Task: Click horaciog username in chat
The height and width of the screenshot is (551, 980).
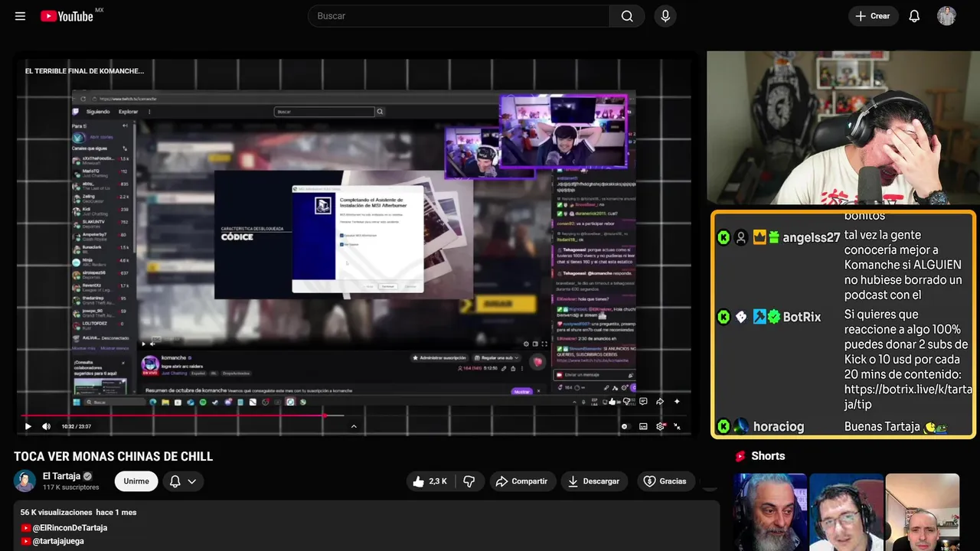Action: pos(778,427)
